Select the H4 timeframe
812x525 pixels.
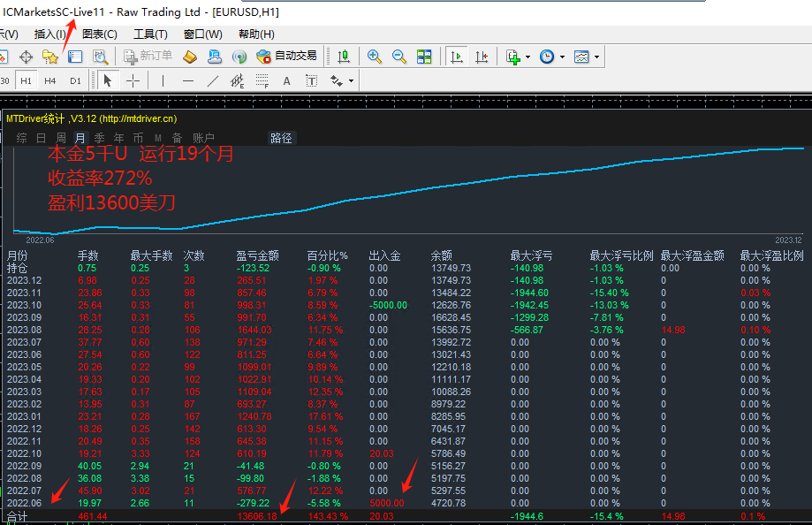[x=49, y=80]
